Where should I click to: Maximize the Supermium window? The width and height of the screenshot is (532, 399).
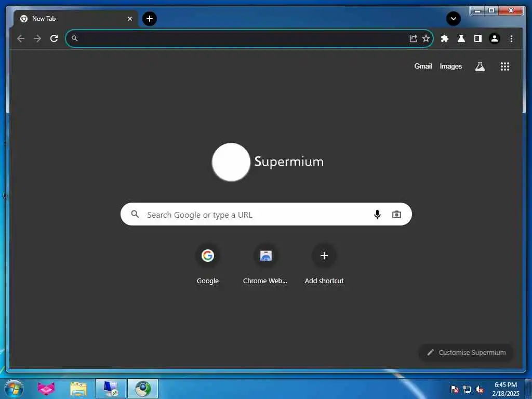pyautogui.click(x=491, y=11)
